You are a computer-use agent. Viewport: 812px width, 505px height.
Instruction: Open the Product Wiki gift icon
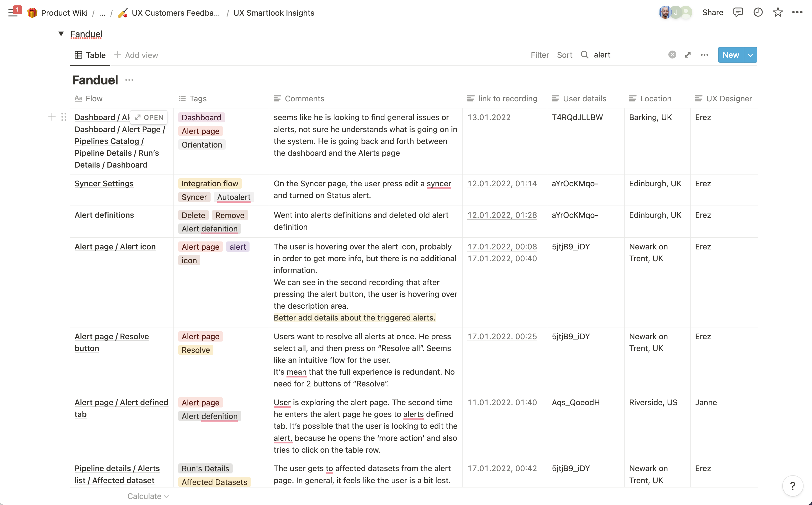(32, 13)
